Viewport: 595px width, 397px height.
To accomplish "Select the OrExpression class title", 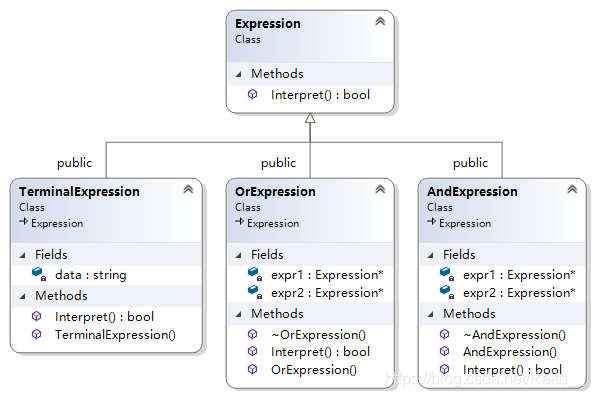I will (x=275, y=192).
